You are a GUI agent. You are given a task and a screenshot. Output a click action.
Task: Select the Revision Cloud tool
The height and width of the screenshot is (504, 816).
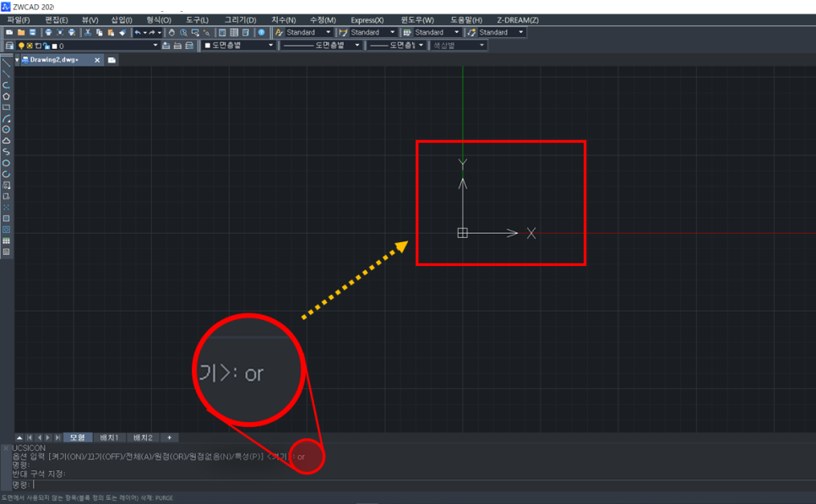[x=6, y=141]
